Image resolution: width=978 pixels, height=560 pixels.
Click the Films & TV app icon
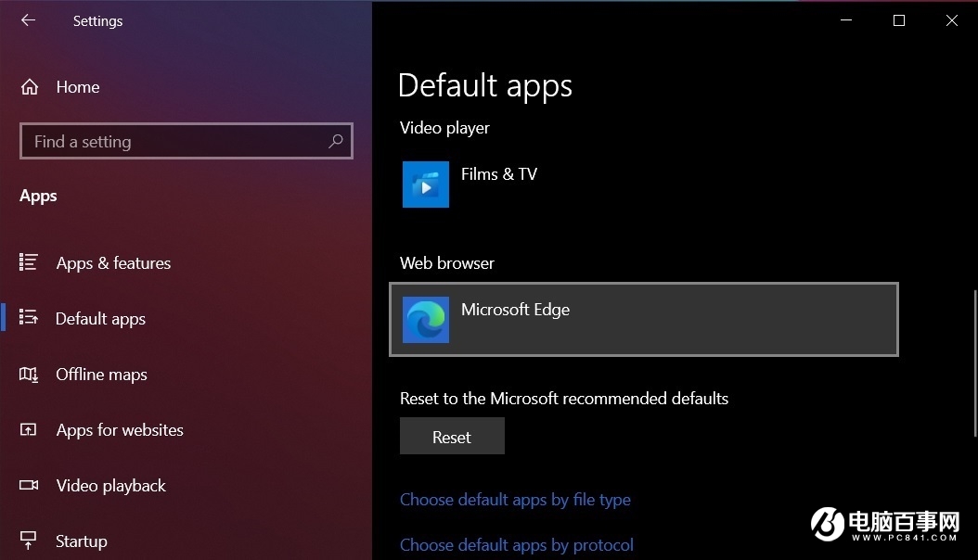(425, 184)
